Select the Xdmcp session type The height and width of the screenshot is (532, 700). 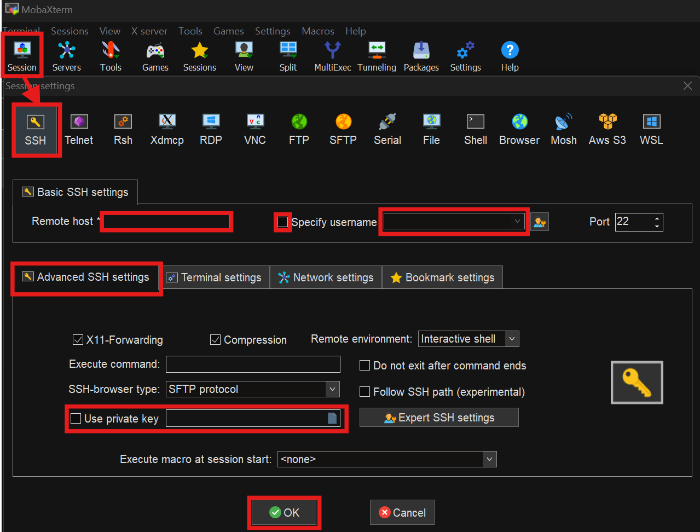pos(167,129)
